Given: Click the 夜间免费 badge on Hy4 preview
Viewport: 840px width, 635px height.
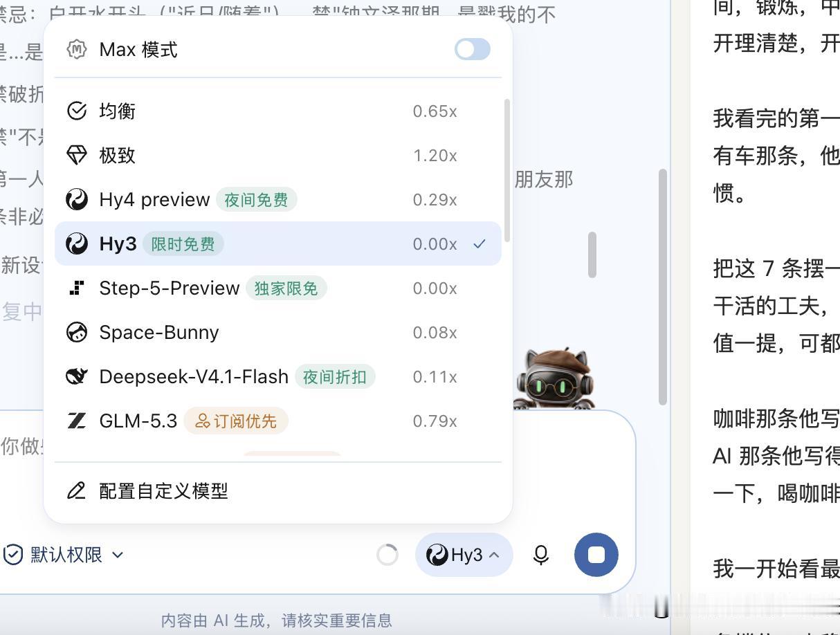Looking at the screenshot, I should coord(257,199).
